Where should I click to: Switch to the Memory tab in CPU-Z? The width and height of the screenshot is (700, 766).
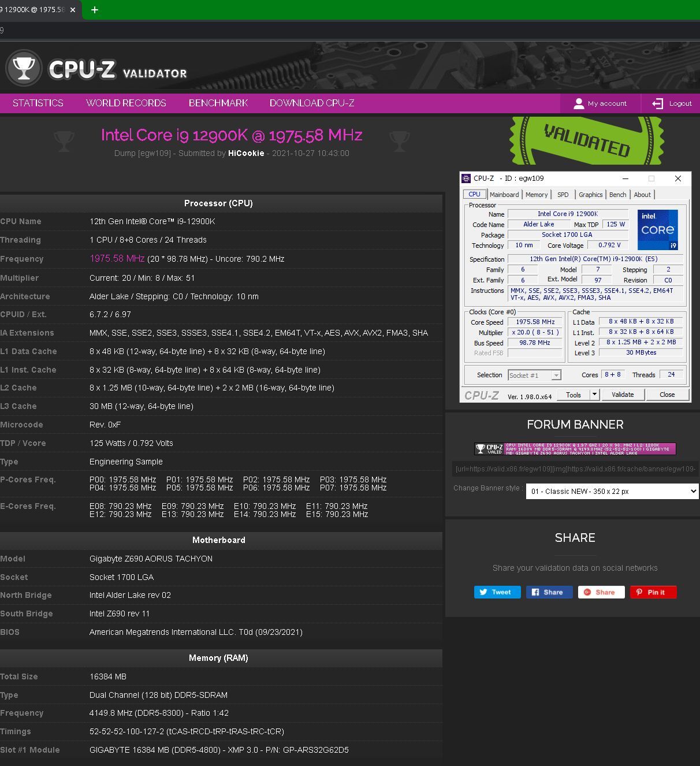pos(537,195)
